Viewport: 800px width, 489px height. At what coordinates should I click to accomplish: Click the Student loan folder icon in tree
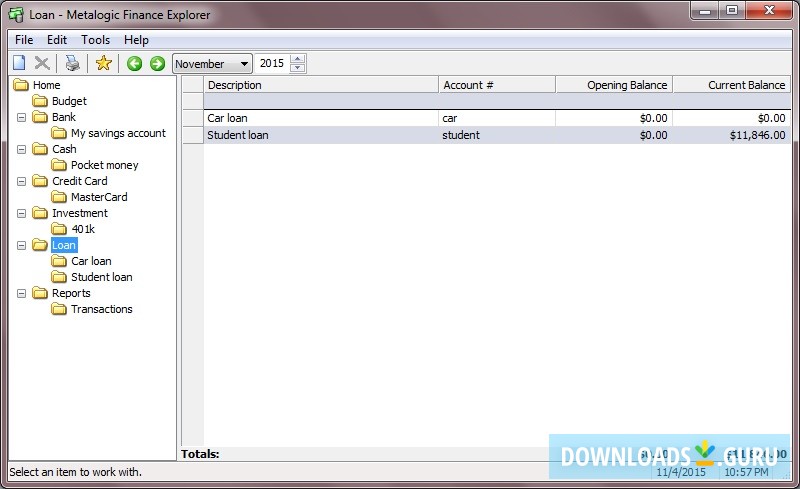(59, 277)
